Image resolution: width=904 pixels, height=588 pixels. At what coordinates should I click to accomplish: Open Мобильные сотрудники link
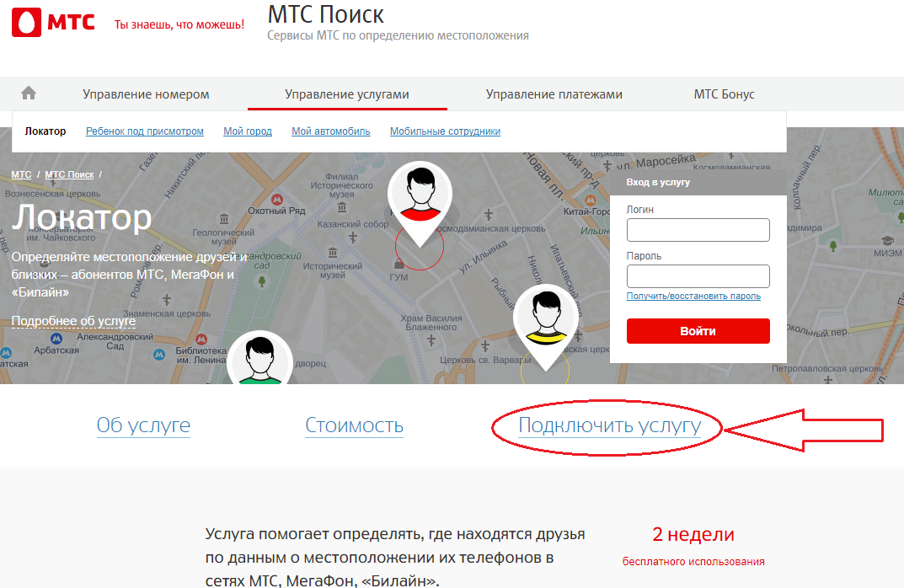click(x=445, y=131)
